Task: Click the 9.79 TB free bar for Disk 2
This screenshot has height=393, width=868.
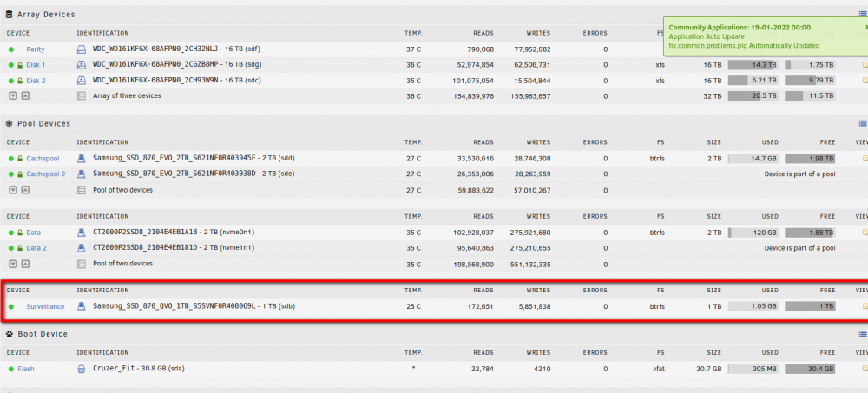Action: (809, 81)
